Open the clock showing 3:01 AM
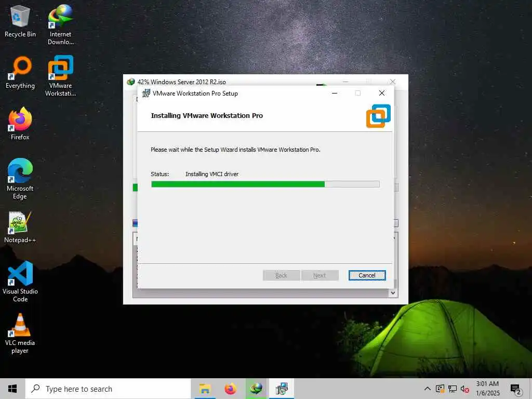The image size is (532, 399). coord(487,389)
